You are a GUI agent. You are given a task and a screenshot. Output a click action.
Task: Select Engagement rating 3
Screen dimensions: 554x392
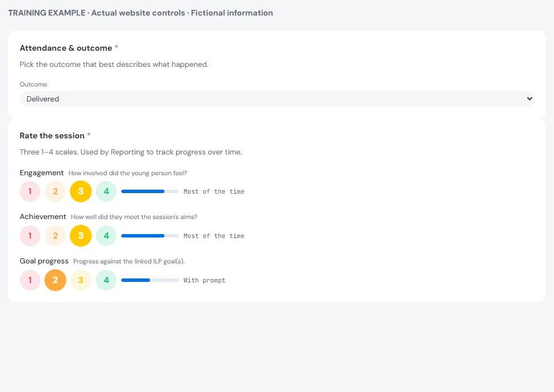point(81,191)
